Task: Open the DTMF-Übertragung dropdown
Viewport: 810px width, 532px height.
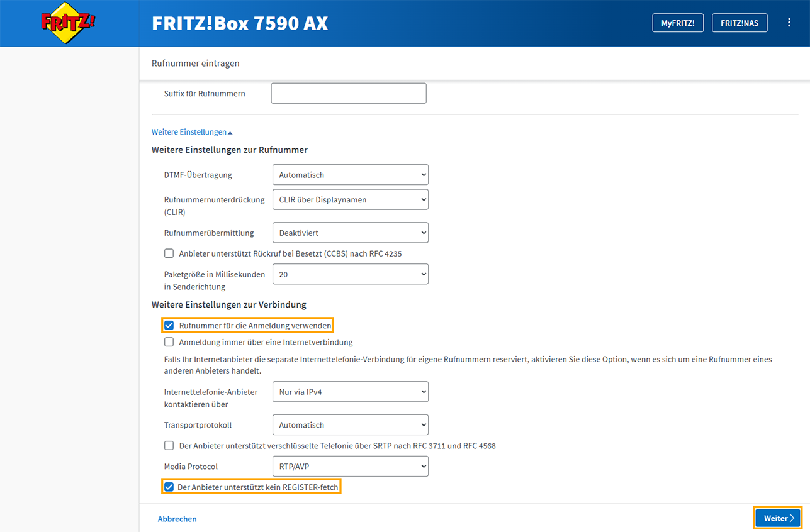Action: 351,175
